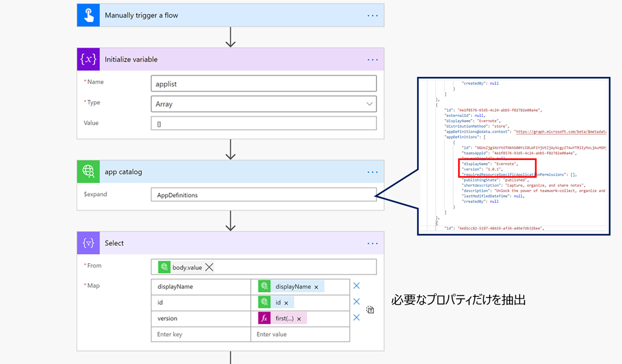Screen dimensions: 622x364
Task: Click the id dynamic content token
Action: [x=276, y=302]
